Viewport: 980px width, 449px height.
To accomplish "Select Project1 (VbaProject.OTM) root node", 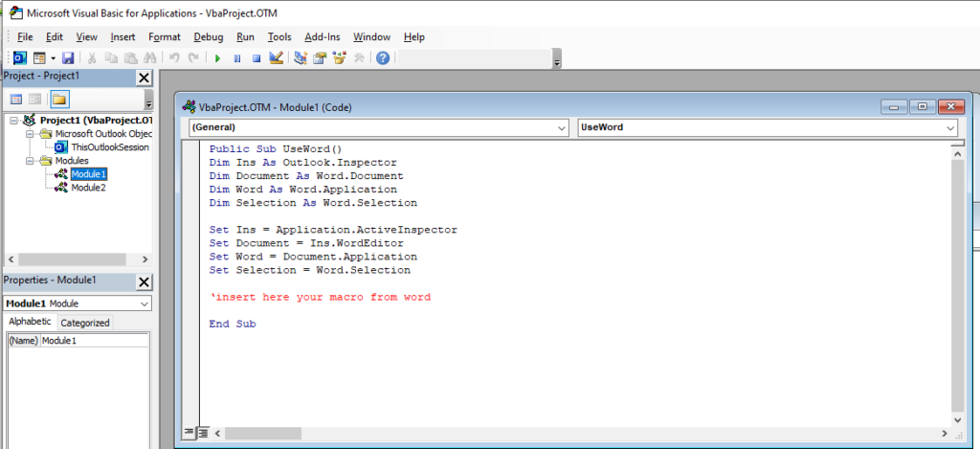I will pyautogui.click(x=97, y=120).
